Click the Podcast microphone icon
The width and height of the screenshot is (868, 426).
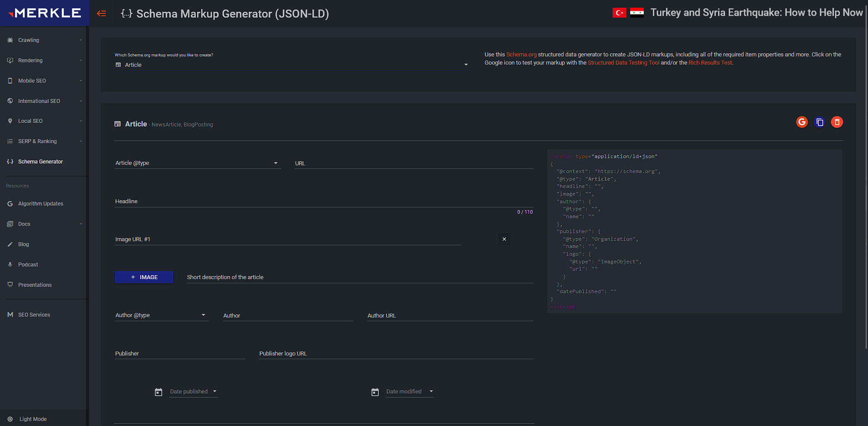(x=10, y=265)
